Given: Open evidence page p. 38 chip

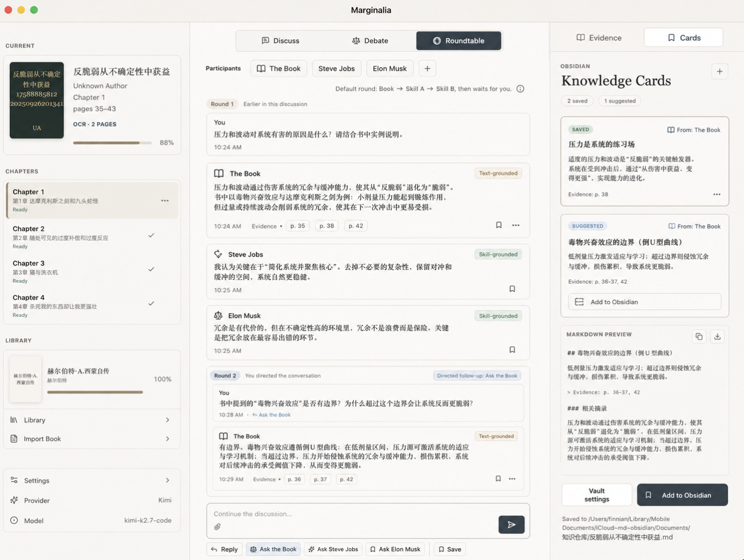Looking at the screenshot, I should pyautogui.click(x=327, y=226).
